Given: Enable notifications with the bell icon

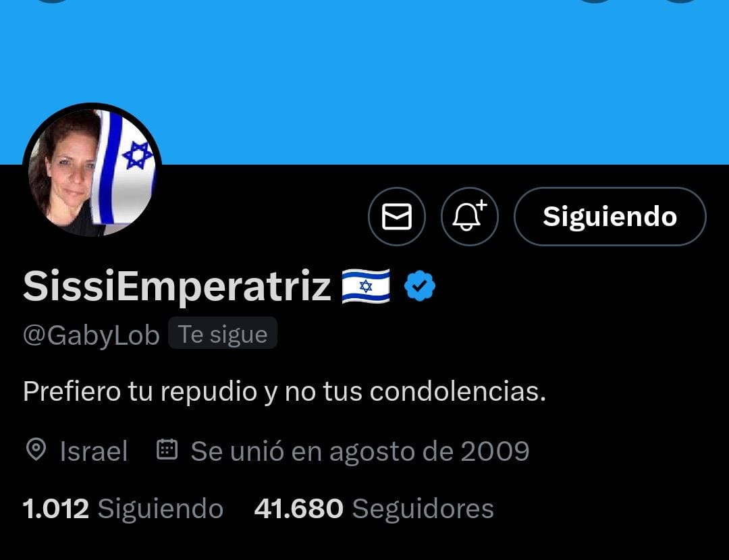Looking at the screenshot, I should (x=470, y=217).
